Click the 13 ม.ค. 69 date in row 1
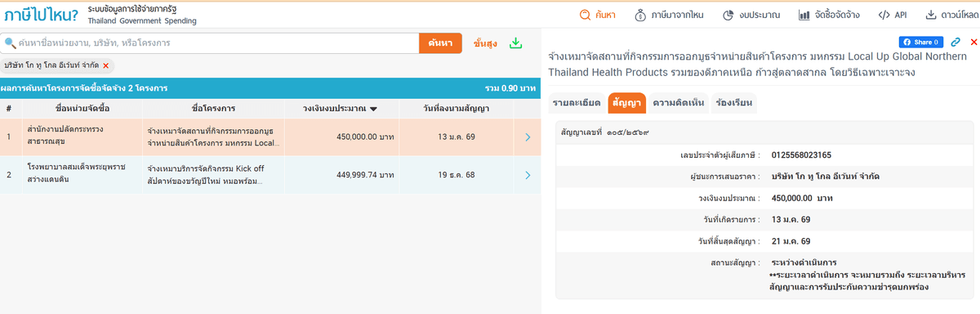This screenshot has width=980, height=314. point(457,137)
